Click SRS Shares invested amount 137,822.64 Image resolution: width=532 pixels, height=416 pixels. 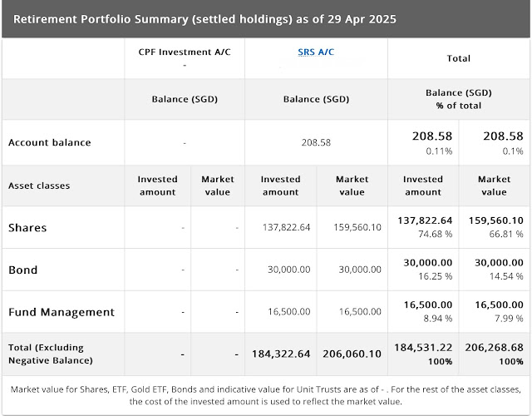coord(286,227)
